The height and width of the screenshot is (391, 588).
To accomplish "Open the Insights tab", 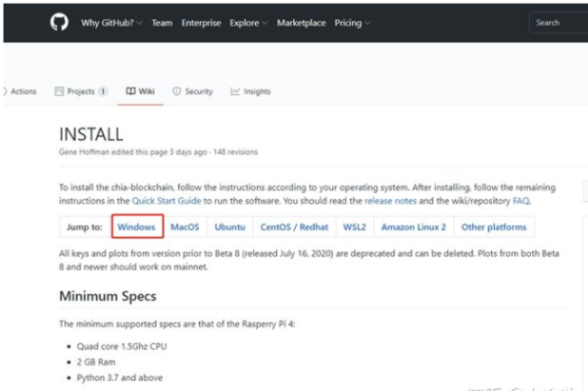I will coord(251,91).
